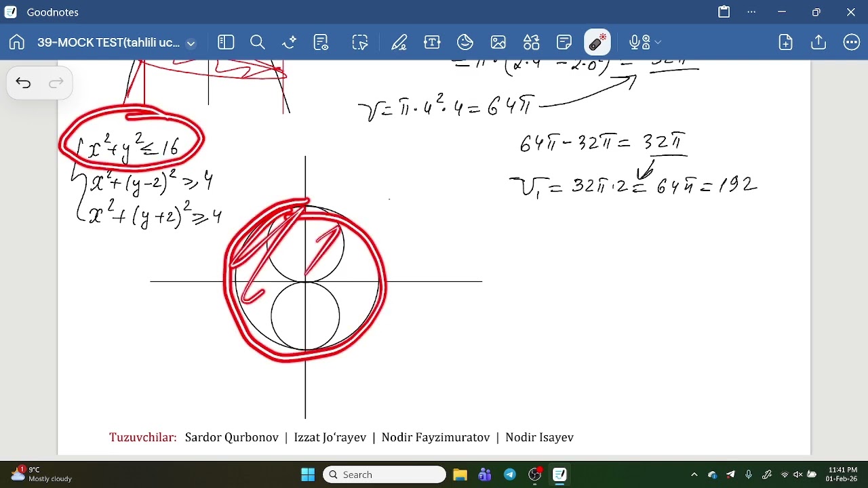Open OBS Studio from the taskbar
Screen dimensions: 868x488
535,474
